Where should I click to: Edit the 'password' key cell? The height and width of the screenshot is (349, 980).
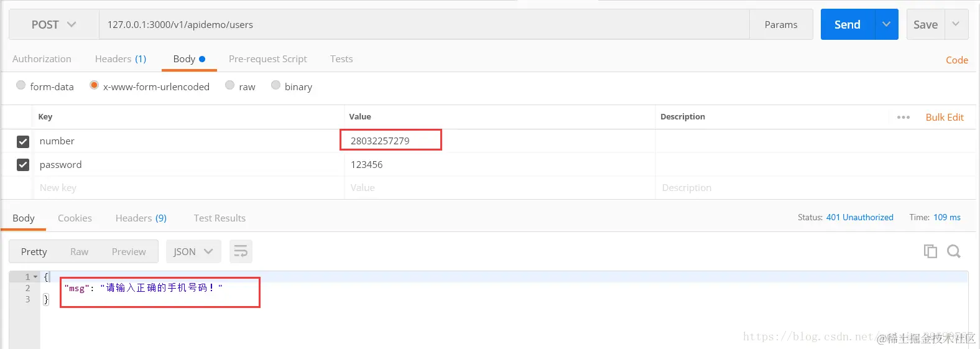point(188,164)
